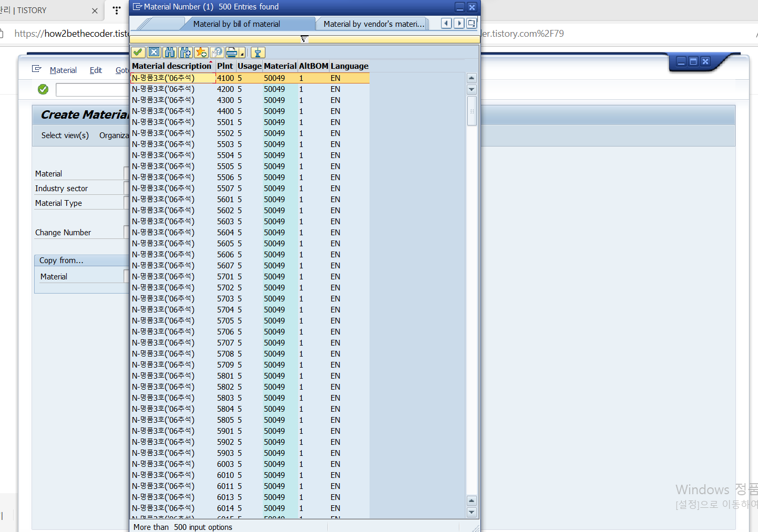
Task: Click SAP command field beside green checkmark
Action: (93, 90)
